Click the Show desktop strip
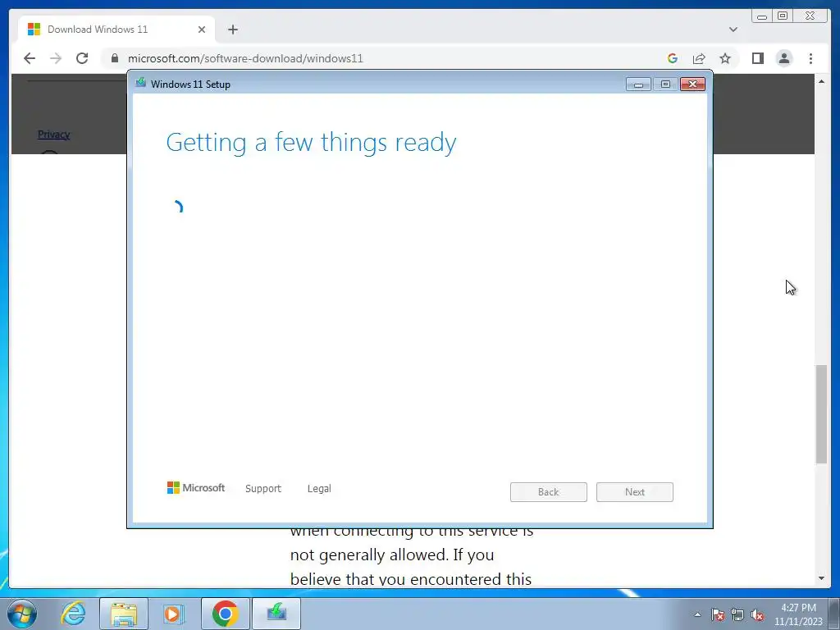The height and width of the screenshot is (630, 840). click(834, 614)
